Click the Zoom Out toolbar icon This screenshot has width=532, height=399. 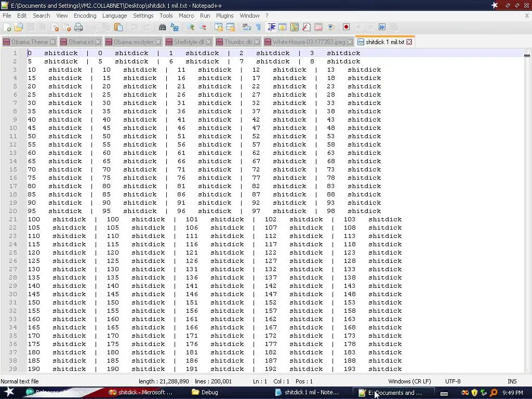coord(203,27)
